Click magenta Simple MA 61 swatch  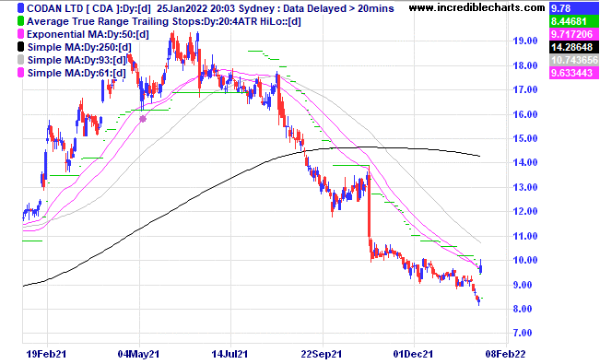pos(20,73)
